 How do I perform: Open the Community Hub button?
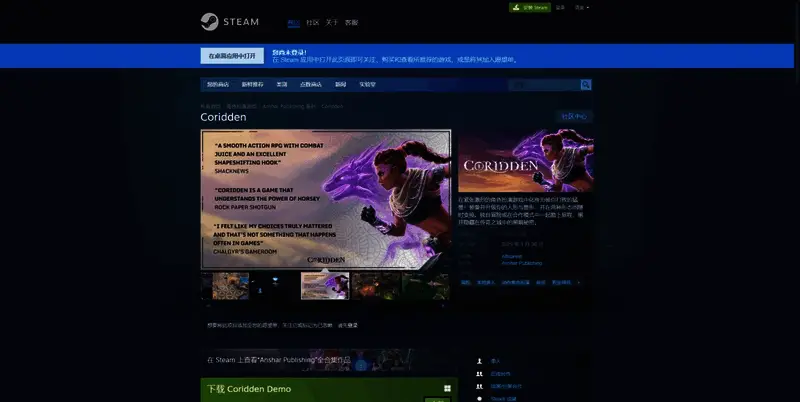click(575, 116)
